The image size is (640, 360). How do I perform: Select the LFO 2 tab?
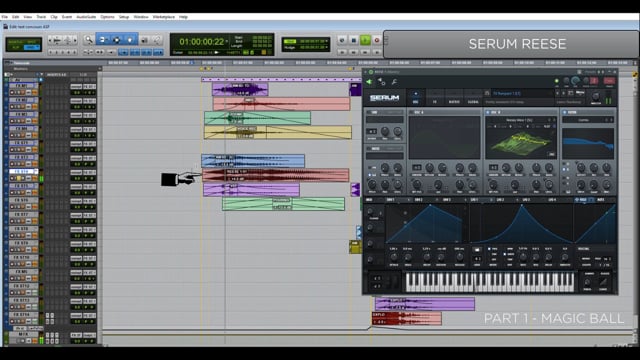(500, 200)
